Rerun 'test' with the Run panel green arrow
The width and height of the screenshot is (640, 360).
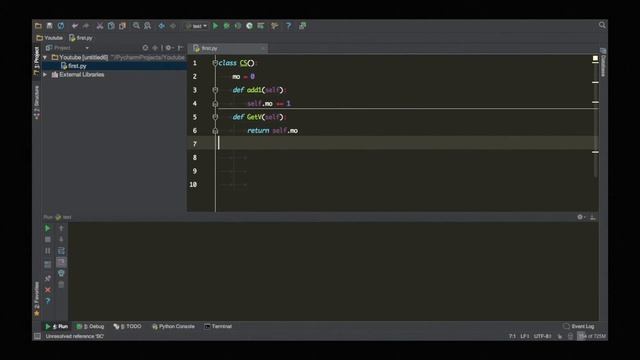(x=48, y=228)
